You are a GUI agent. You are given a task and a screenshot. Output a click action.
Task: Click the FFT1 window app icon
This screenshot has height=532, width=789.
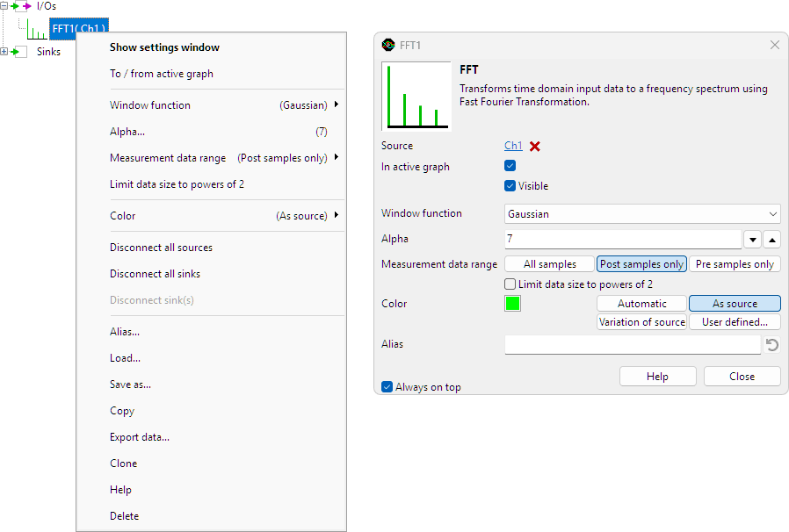click(388, 46)
